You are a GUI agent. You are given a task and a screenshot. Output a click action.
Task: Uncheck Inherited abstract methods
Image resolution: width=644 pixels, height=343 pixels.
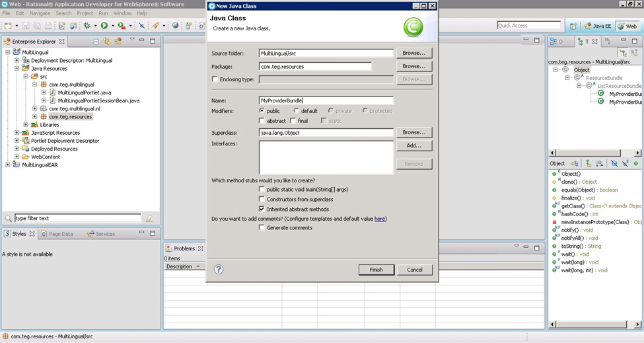[262, 209]
